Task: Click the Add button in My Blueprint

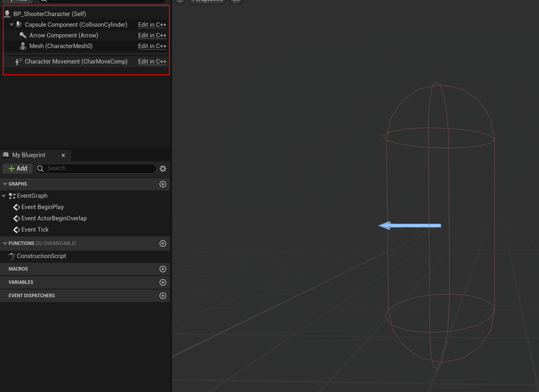Action: tap(18, 168)
